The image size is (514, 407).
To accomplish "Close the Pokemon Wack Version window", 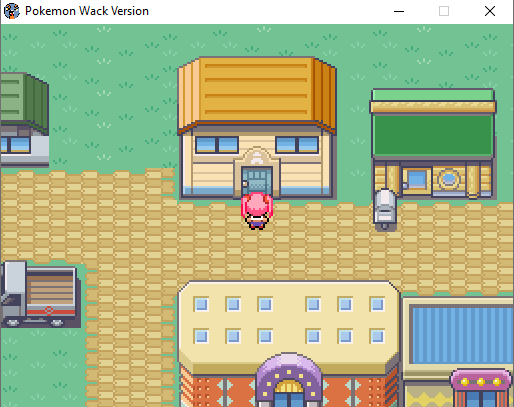I will click(x=490, y=11).
